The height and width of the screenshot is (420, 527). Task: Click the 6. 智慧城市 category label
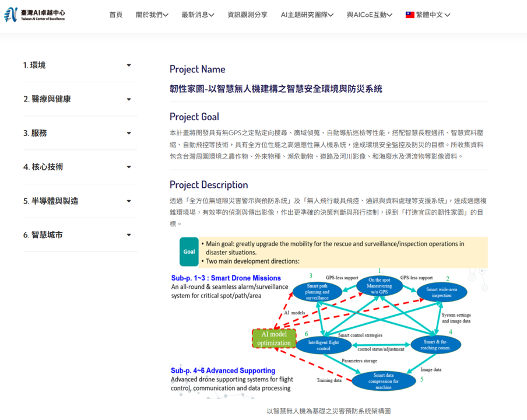coord(43,235)
